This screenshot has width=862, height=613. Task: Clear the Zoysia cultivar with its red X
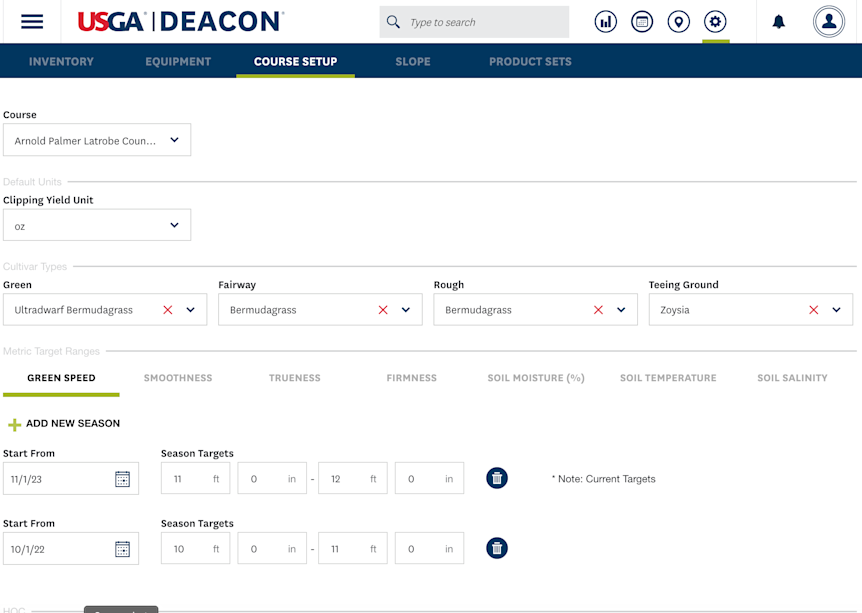point(812,310)
